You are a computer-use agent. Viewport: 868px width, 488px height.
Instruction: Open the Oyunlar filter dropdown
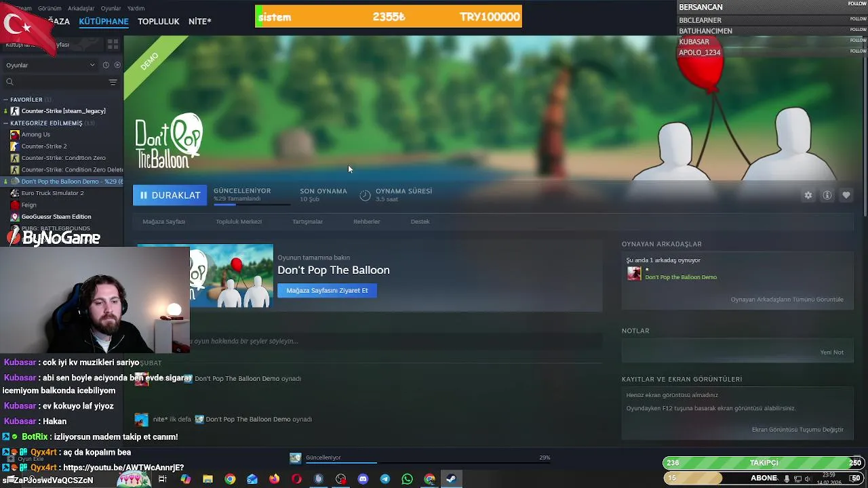click(50, 65)
